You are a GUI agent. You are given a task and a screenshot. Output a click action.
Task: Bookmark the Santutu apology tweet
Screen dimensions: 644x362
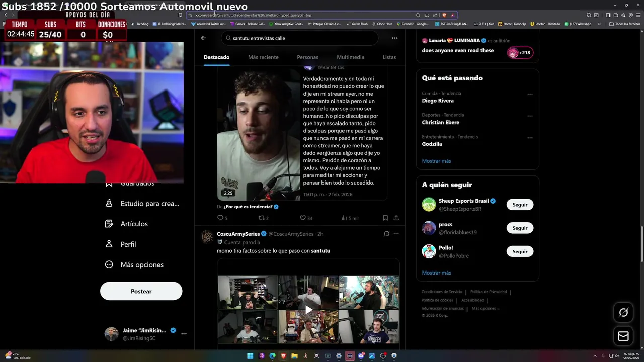tap(385, 218)
